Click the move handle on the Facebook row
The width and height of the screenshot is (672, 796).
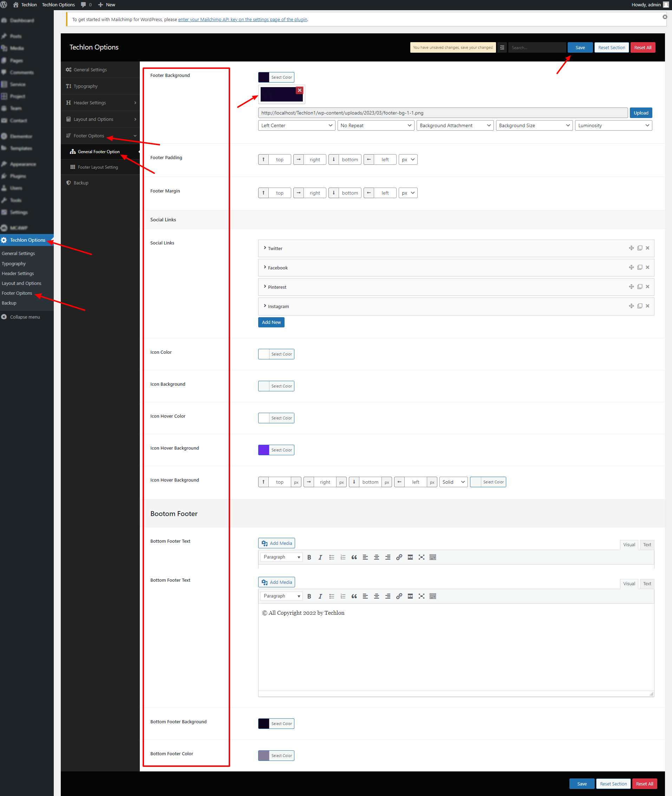[631, 267]
